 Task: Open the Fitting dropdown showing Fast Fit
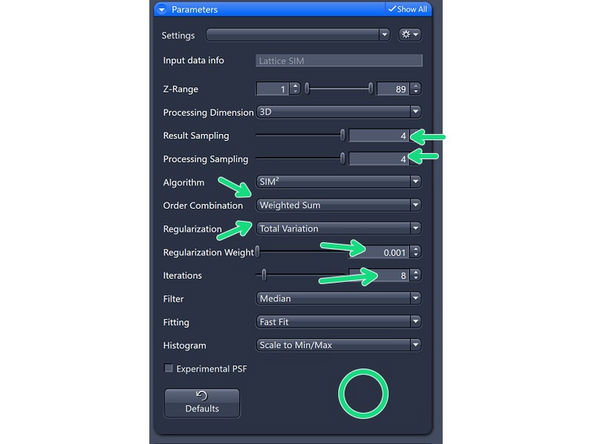tap(339, 322)
